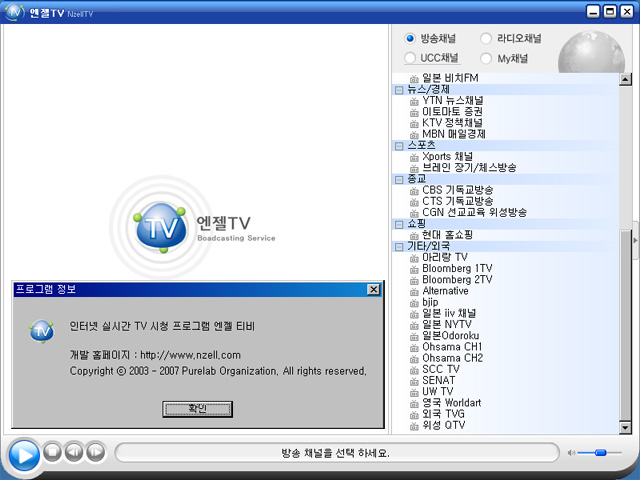This screenshot has height=480, width=640.
Task: Select the My채널 radio button
Action: (486, 58)
